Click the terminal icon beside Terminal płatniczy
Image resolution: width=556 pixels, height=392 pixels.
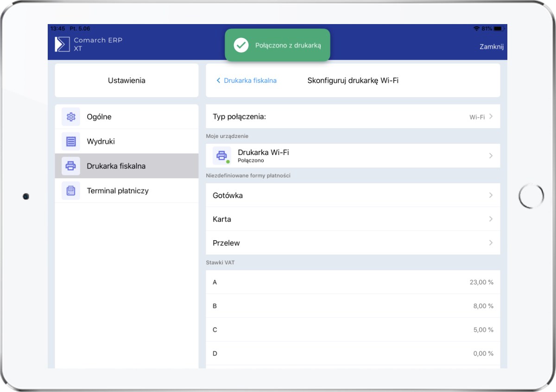click(71, 191)
